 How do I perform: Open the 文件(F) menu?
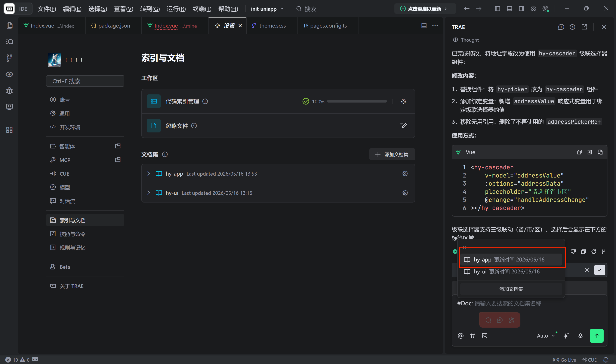tap(47, 9)
